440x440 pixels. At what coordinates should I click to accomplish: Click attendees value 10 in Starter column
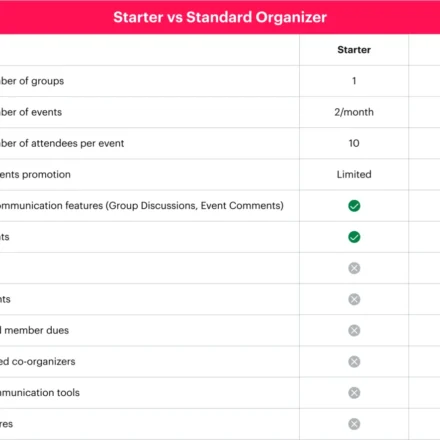tap(354, 143)
